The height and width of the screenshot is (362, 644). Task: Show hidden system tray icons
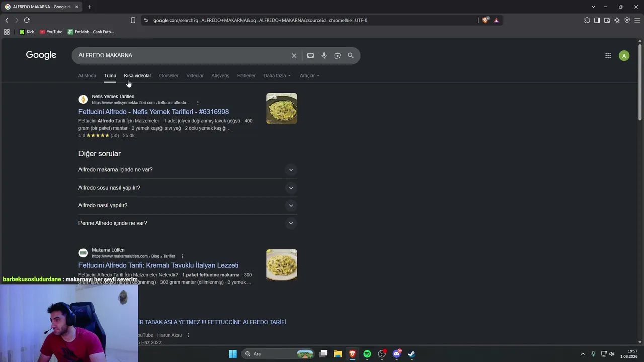click(x=583, y=354)
